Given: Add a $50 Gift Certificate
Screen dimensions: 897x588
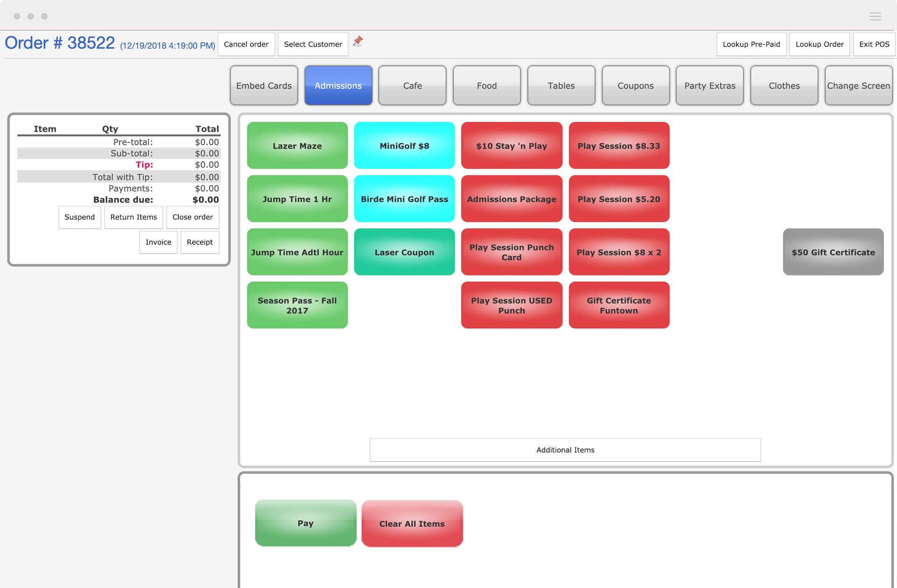Looking at the screenshot, I should click(x=833, y=252).
